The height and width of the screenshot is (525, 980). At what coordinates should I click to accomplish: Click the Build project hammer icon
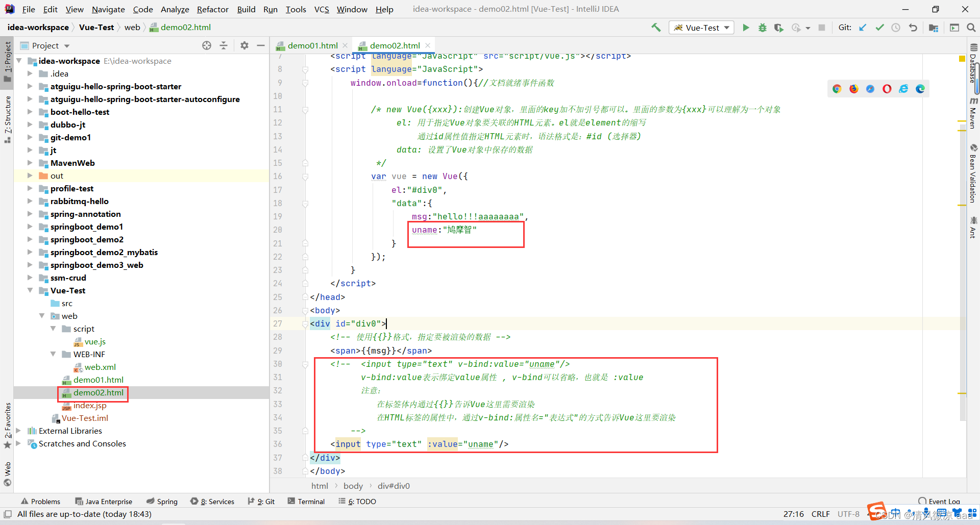(656, 28)
